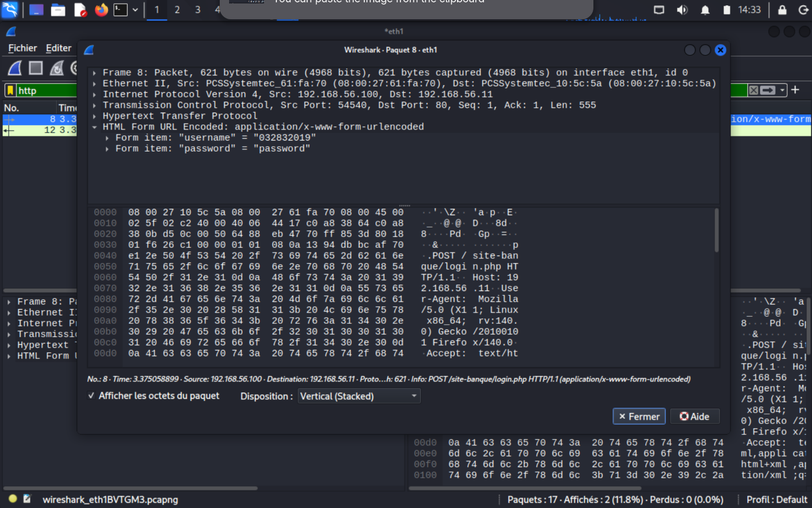Expand the Form item username entry
Screen dimensions: 812x508
tap(107, 137)
